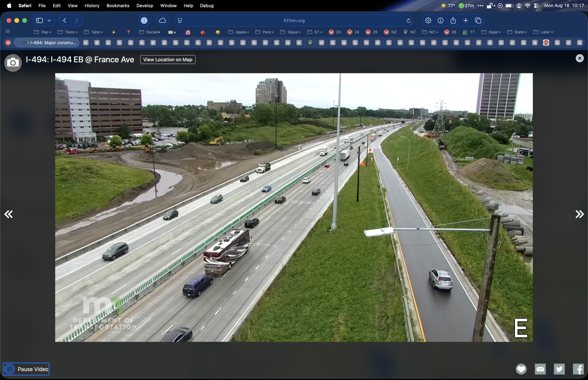
Task: Open the Later bookmarks folder
Action: click(543, 32)
